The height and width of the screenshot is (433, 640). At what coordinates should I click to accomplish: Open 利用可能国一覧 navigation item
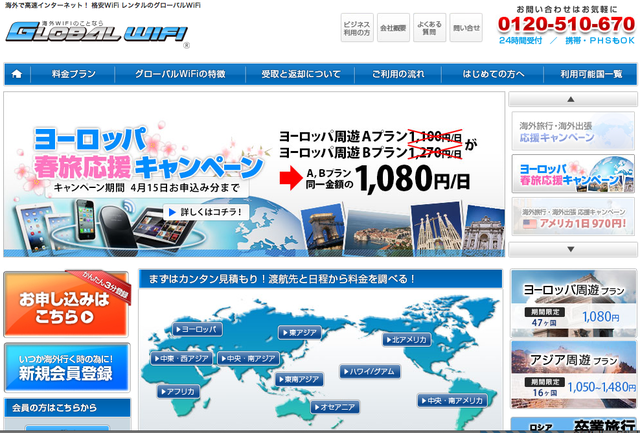pyautogui.click(x=591, y=74)
